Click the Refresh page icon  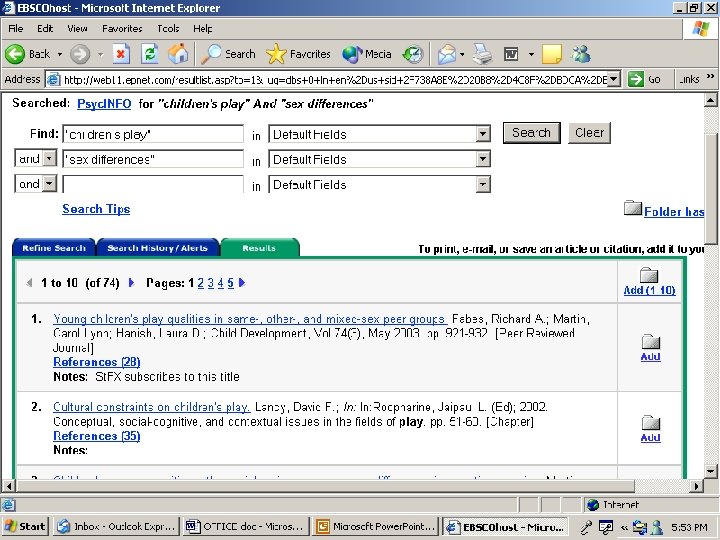150,54
